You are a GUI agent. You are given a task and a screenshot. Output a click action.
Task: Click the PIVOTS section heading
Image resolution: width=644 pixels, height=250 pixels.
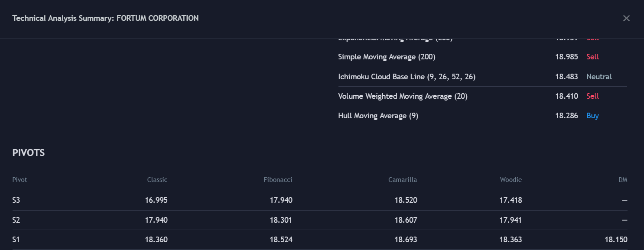point(29,153)
